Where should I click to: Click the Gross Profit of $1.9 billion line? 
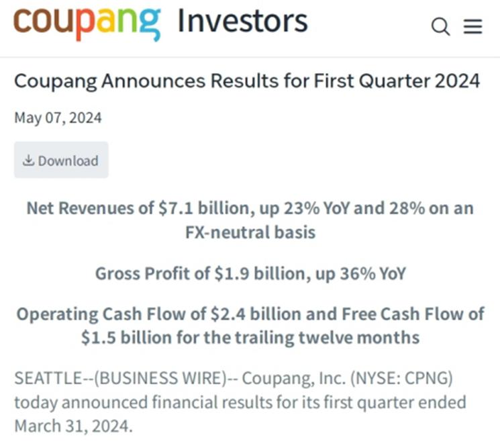pyautogui.click(x=250, y=273)
